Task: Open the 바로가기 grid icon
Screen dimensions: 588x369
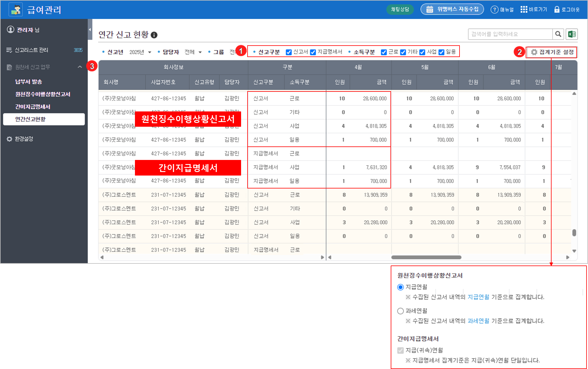Action: coord(524,10)
